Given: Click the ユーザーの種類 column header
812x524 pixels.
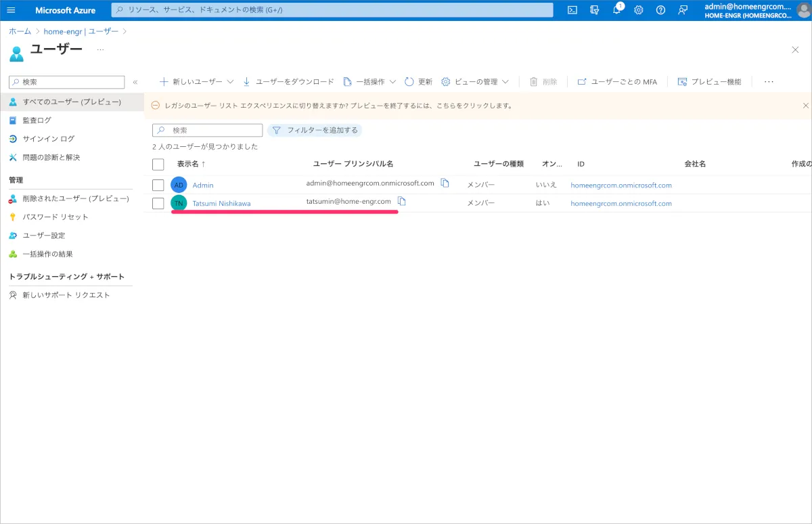Looking at the screenshot, I should [499, 164].
